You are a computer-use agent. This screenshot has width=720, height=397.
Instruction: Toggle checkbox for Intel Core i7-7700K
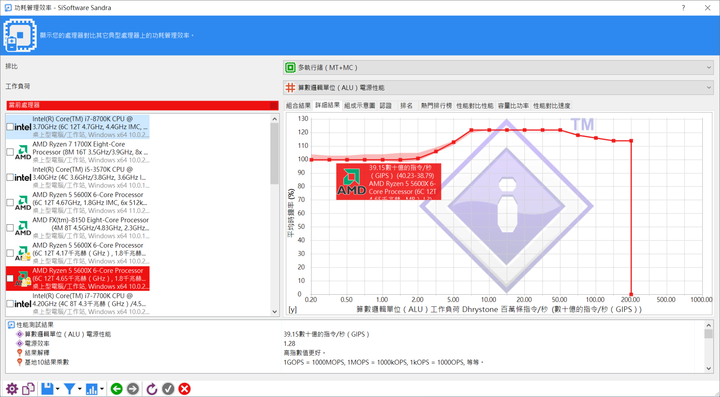[10, 303]
